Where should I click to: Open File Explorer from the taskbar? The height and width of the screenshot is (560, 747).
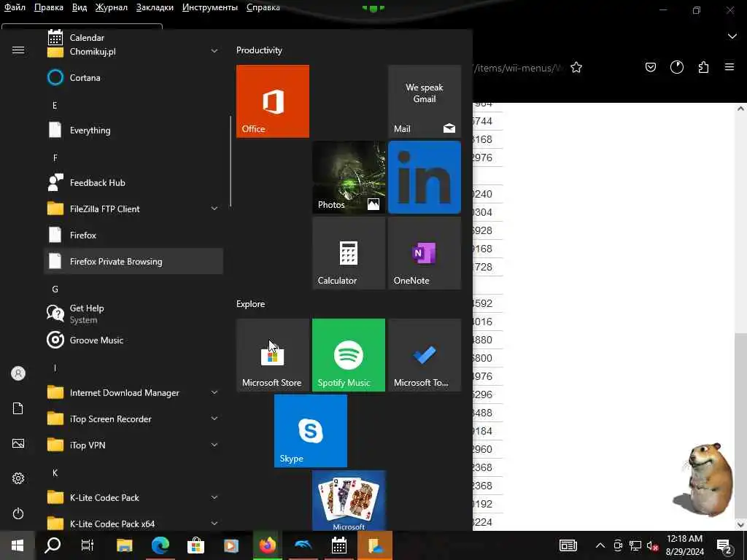(124, 545)
